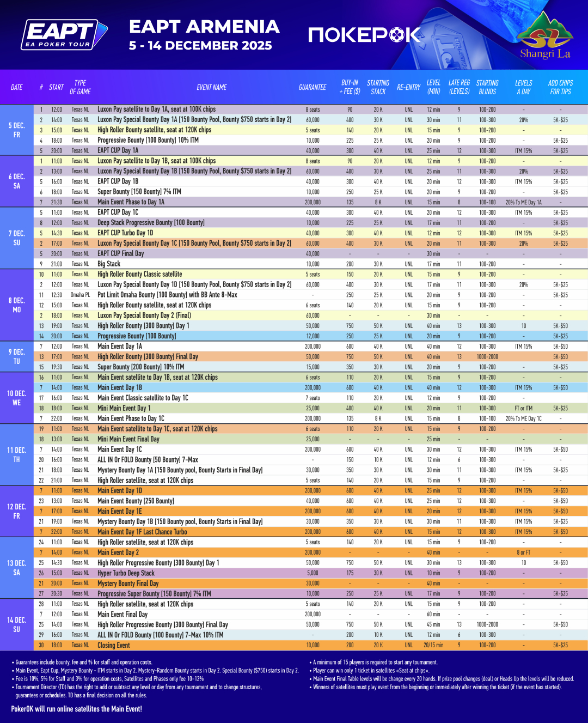Click the ПОКЕРОК brand logo
Viewport: 588px width, 723px height.
pyautogui.click(x=364, y=35)
